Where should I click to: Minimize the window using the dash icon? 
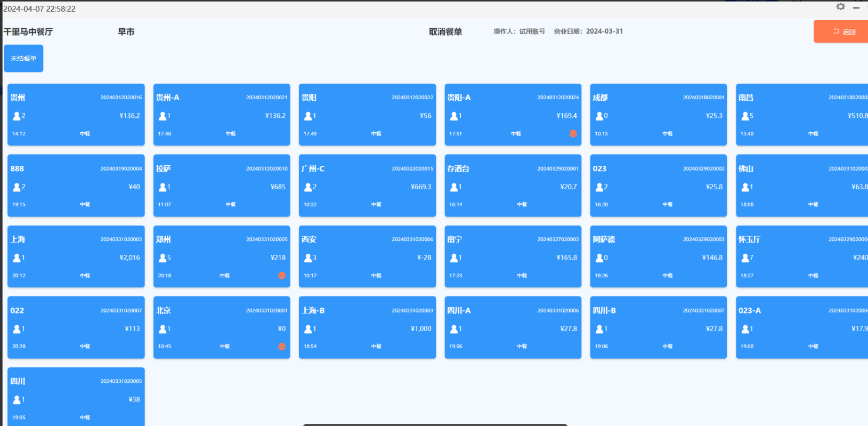(856, 8)
